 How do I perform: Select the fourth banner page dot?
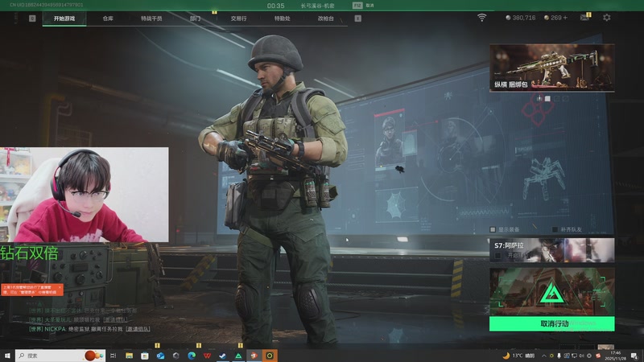coord(566,98)
